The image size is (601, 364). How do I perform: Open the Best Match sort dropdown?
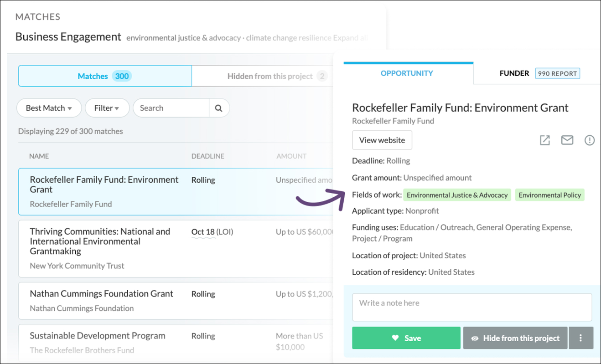point(49,108)
